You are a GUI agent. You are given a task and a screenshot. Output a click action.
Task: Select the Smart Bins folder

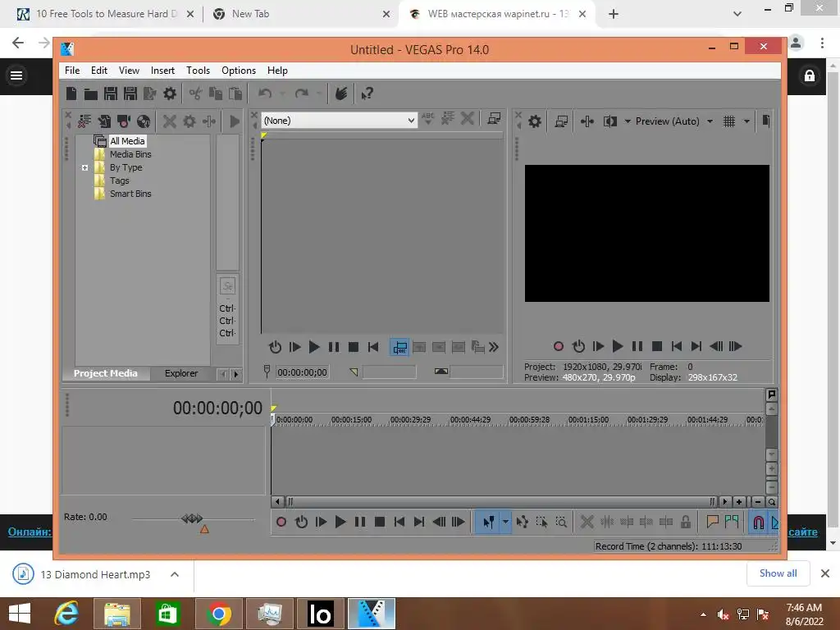(130, 194)
